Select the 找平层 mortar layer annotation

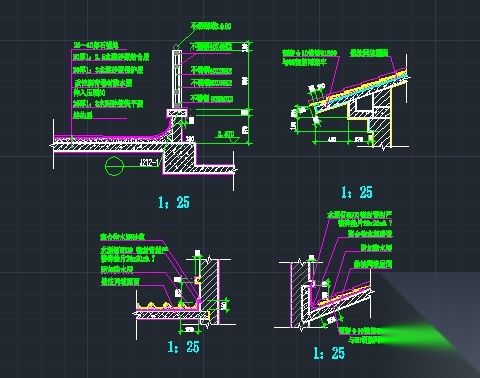click(108, 104)
